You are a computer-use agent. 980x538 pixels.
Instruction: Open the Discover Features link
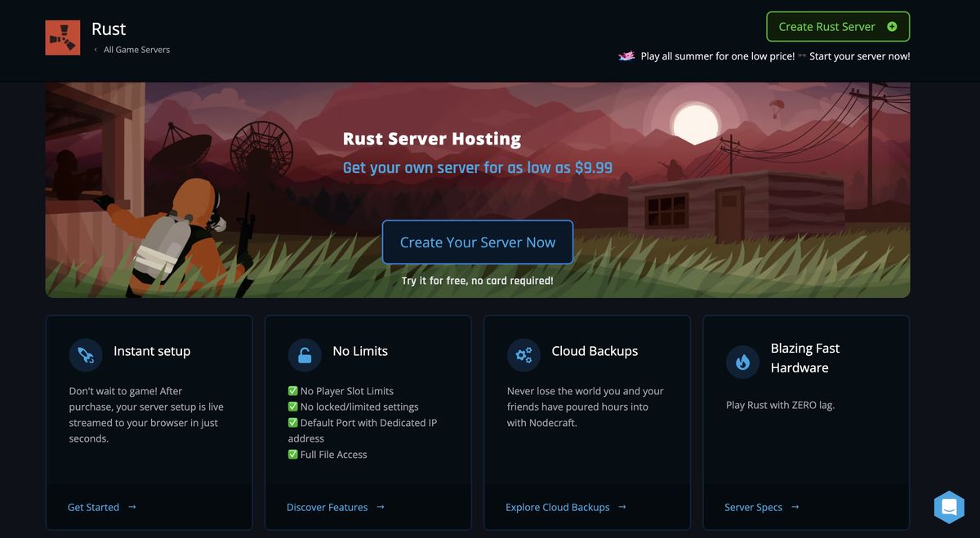click(327, 507)
